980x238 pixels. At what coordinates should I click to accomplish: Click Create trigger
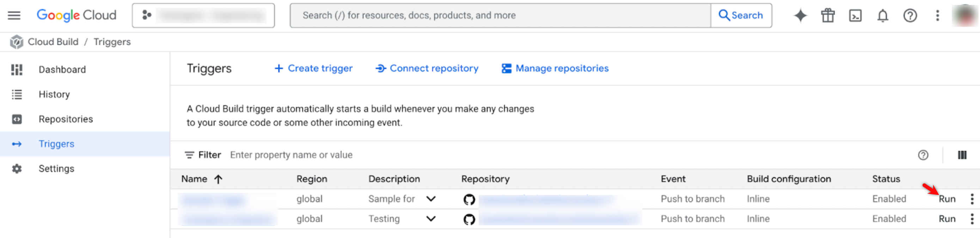313,68
